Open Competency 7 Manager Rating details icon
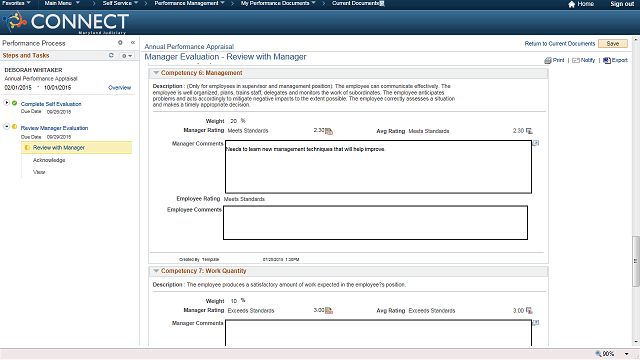Screen dimensions: 640x360 point(329,311)
